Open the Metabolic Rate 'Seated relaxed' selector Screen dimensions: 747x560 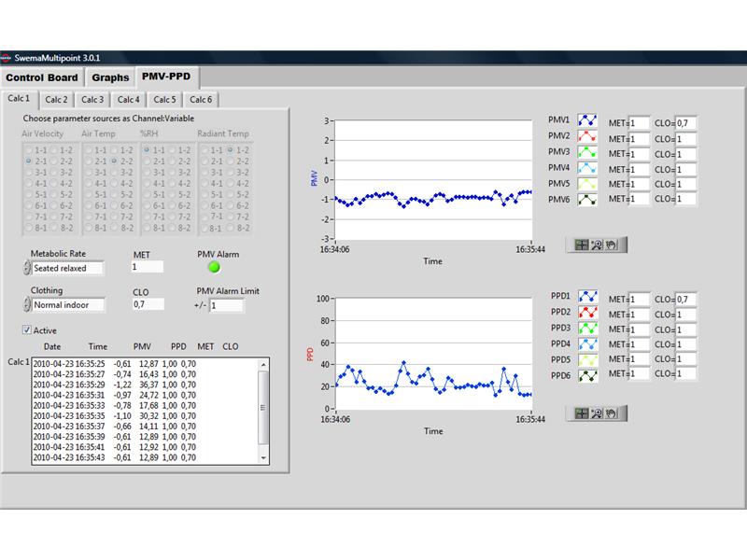(67, 268)
